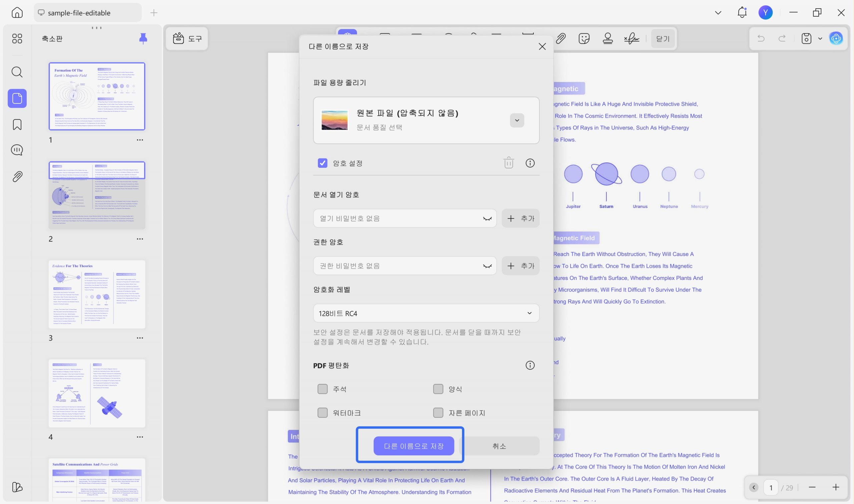Toggle visibility of open password
Viewport: 854px width, 504px height.
click(x=487, y=218)
